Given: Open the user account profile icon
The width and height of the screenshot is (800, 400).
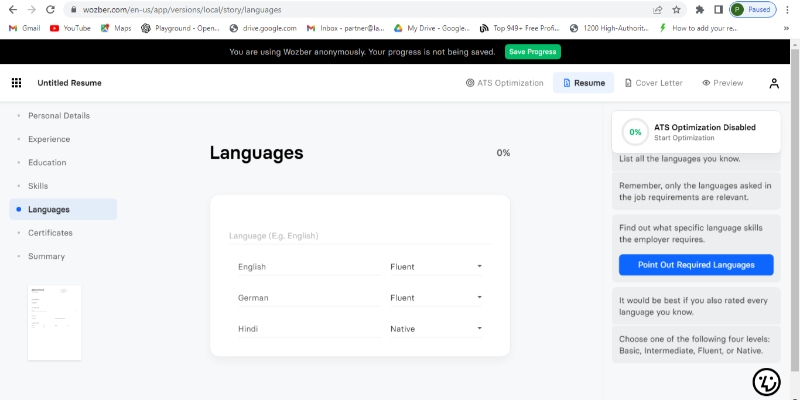Looking at the screenshot, I should tap(773, 83).
